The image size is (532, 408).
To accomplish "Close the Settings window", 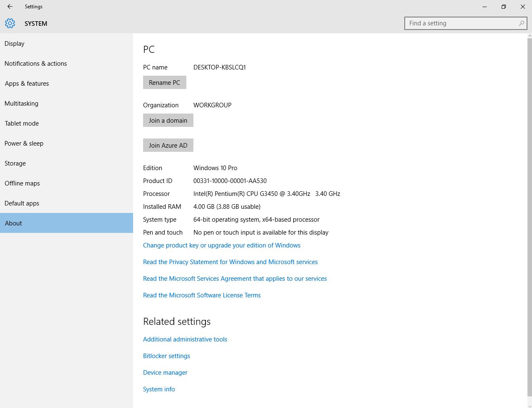I will [523, 7].
